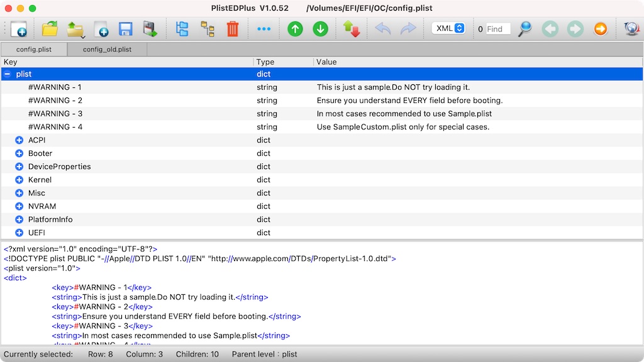This screenshot has height=362, width=644.
Task: Expand the Kernel dict
Action: (19, 180)
